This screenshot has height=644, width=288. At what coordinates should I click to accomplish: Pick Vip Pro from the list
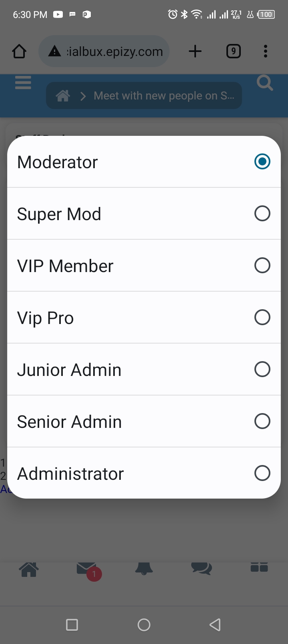click(262, 318)
